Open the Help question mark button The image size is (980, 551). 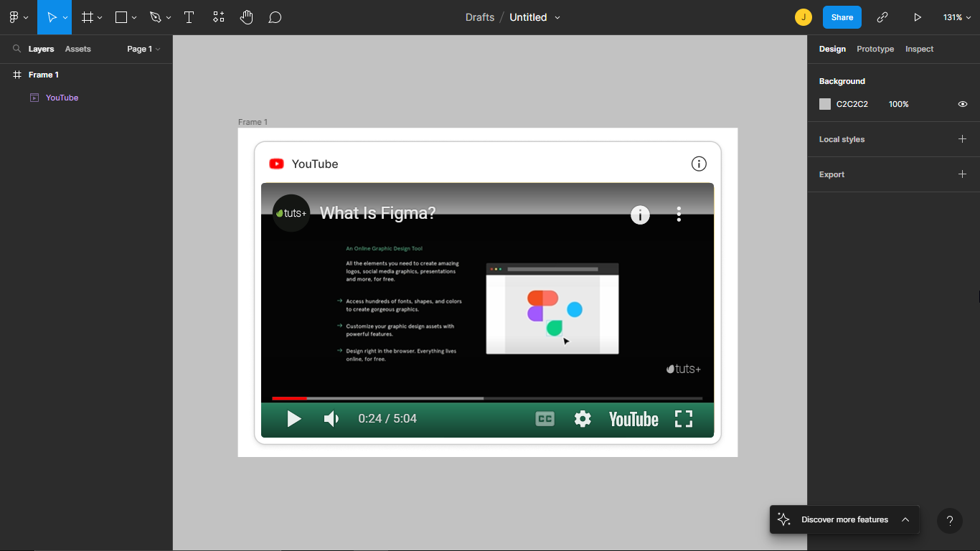949,521
